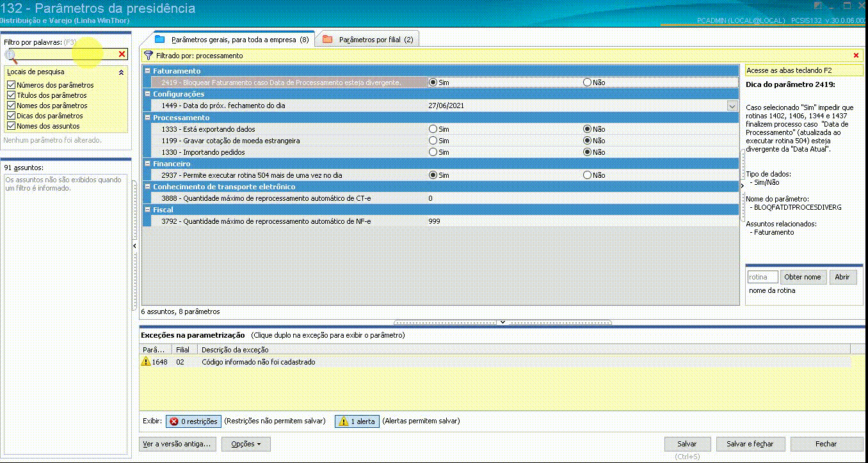Toggle 'Dicas dos parâmetros' checkbox
This screenshot has height=463, width=868.
pyautogui.click(x=10, y=116)
